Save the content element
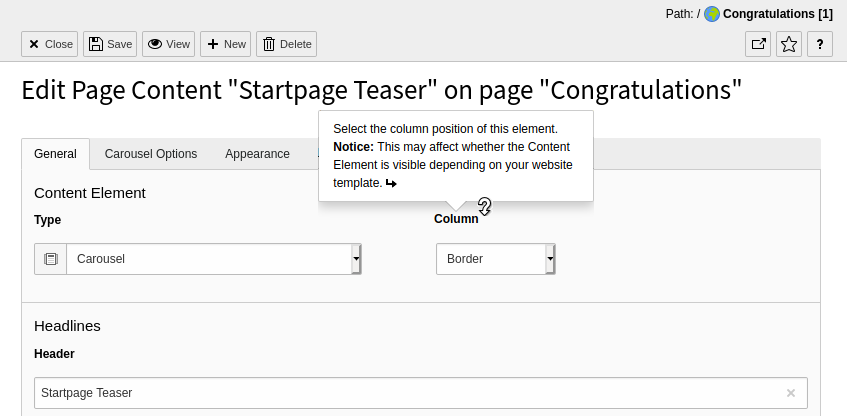 [x=110, y=44]
